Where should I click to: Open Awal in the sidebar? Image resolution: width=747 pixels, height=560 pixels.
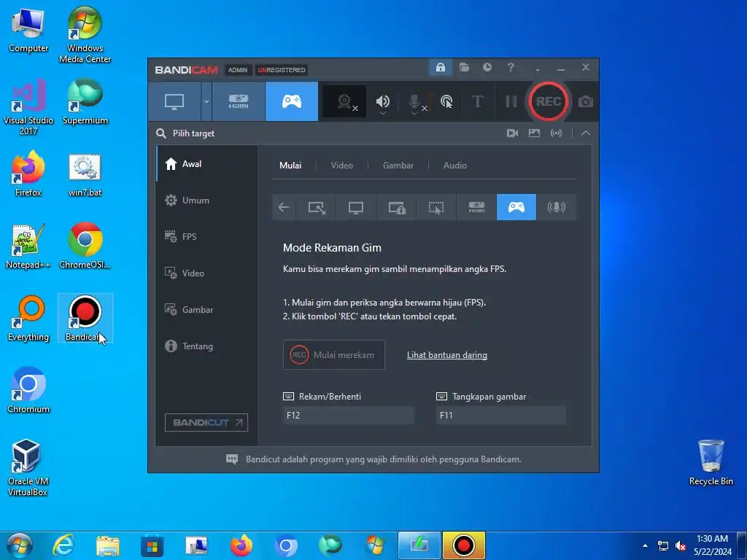[206, 164]
